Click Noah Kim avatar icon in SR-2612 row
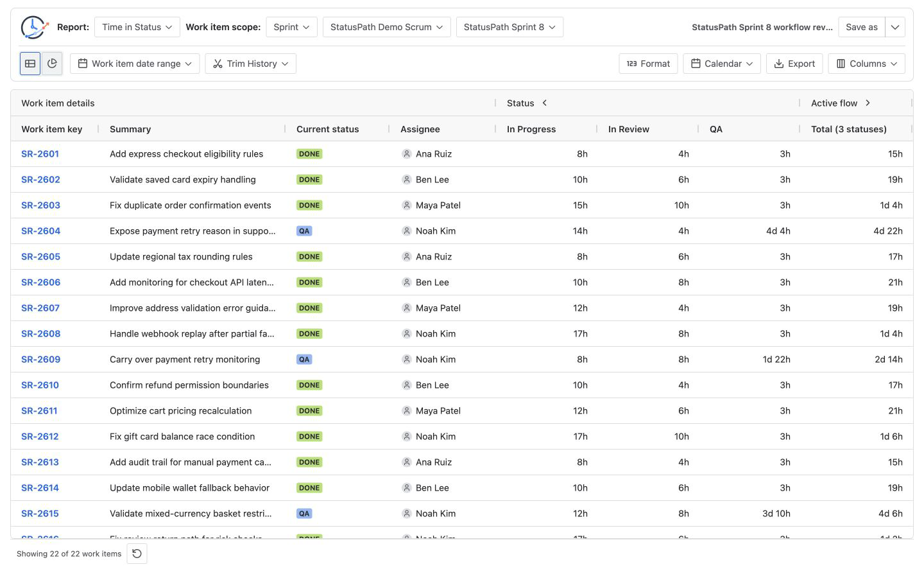The height and width of the screenshot is (578, 924). [406, 437]
